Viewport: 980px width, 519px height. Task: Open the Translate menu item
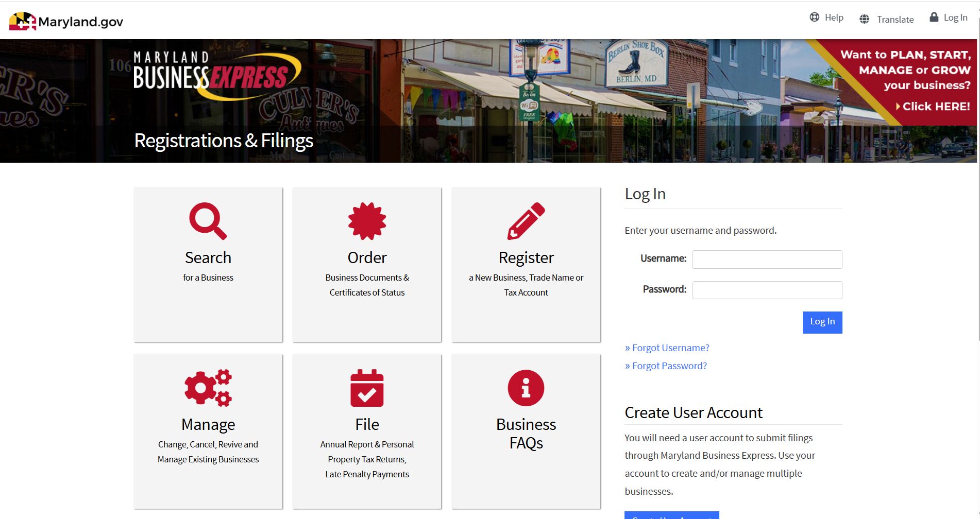click(895, 20)
